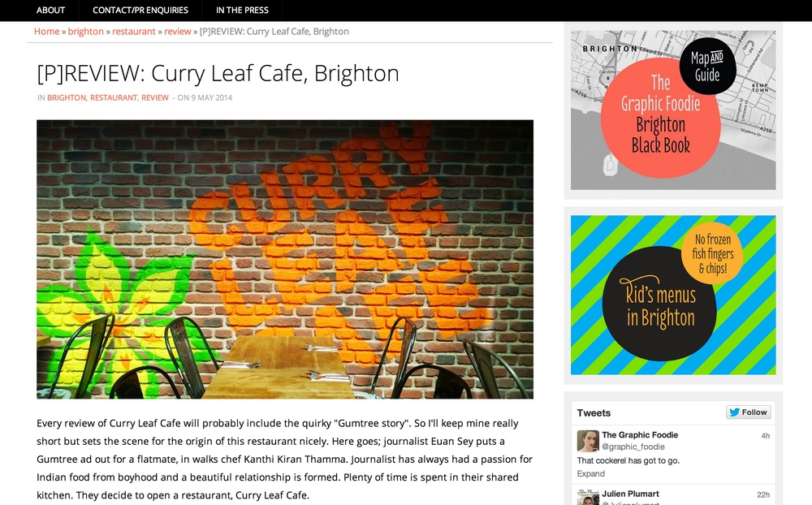
Task: Open the @graphic_foodie Twitter handle
Action: click(x=633, y=447)
